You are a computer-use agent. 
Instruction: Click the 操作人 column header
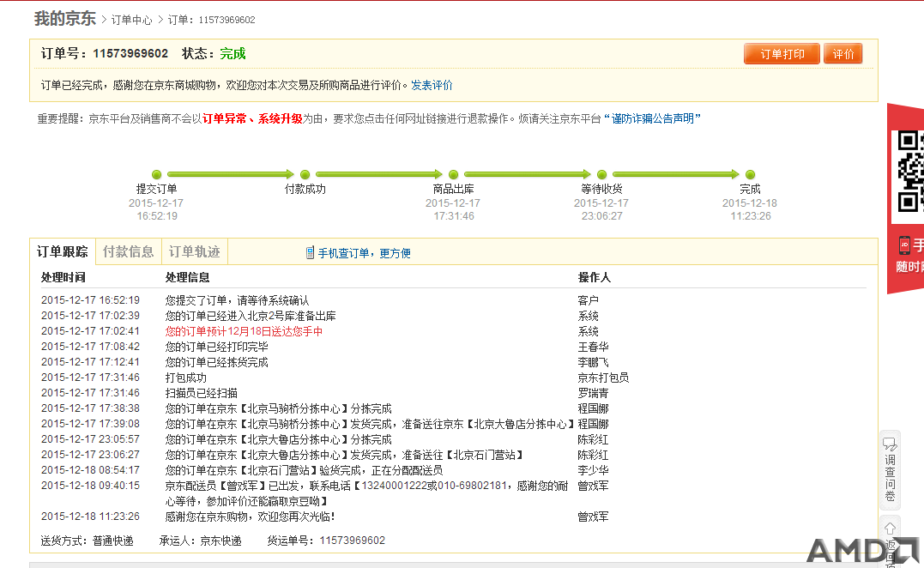(594, 277)
